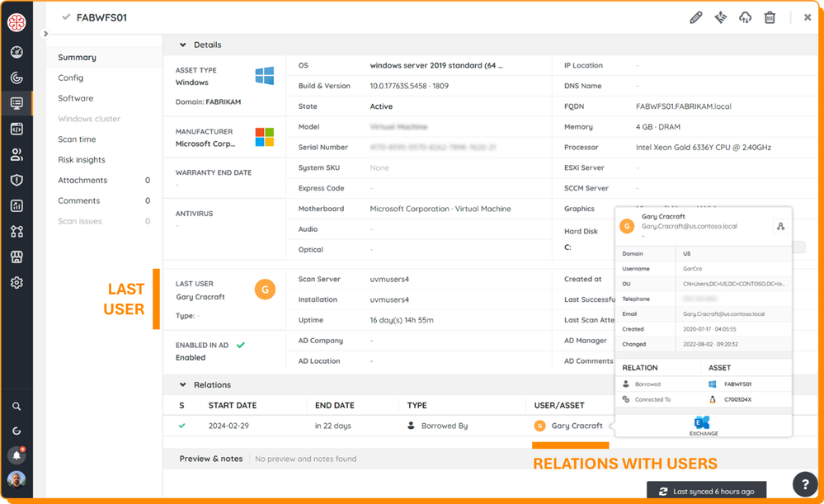The image size is (824, 504).
Task: Open the dashboard gauge icon in sidebar
Action: coord(16,53)
